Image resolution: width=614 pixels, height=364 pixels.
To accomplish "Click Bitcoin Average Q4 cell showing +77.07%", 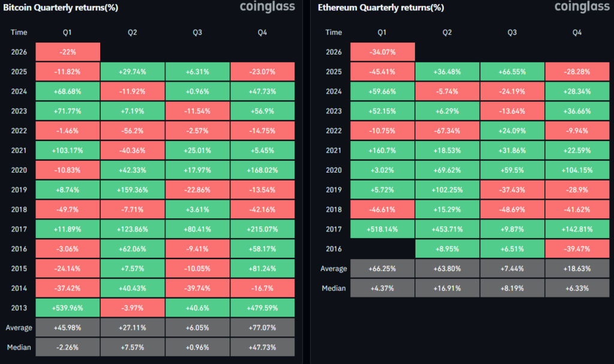I will 262,327.
